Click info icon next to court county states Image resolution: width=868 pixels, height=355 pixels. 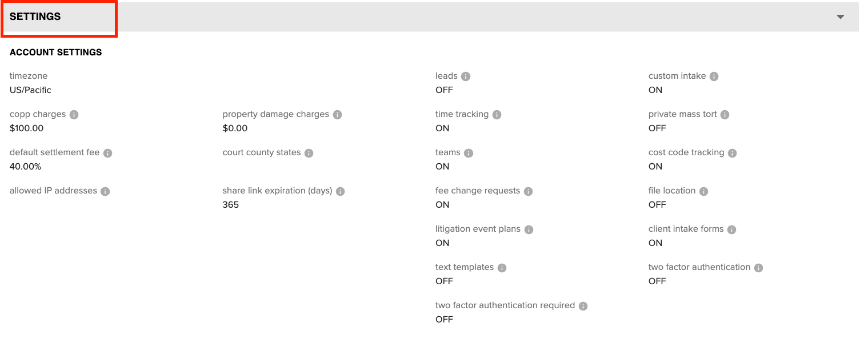(x=309, y=153)
